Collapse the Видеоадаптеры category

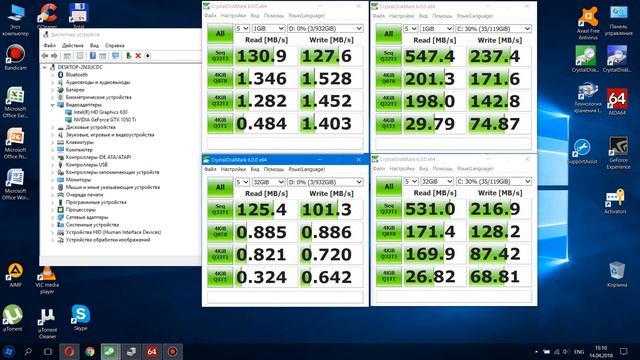tap(53, 104)
